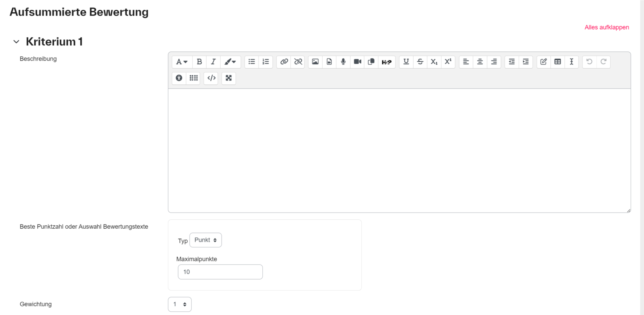Open the HTML source code view
The image size is (644, 315).
pos(211,78)
